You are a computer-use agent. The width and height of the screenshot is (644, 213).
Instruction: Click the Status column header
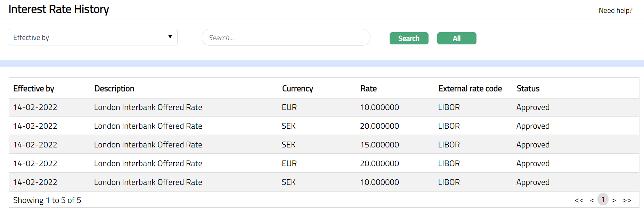[x=528, y=88]
